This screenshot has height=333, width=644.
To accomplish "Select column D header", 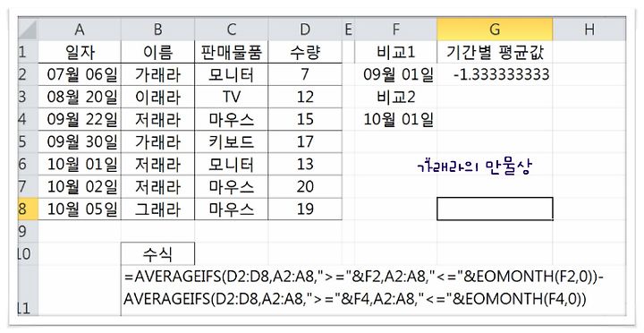I will [x=305, y=30].
